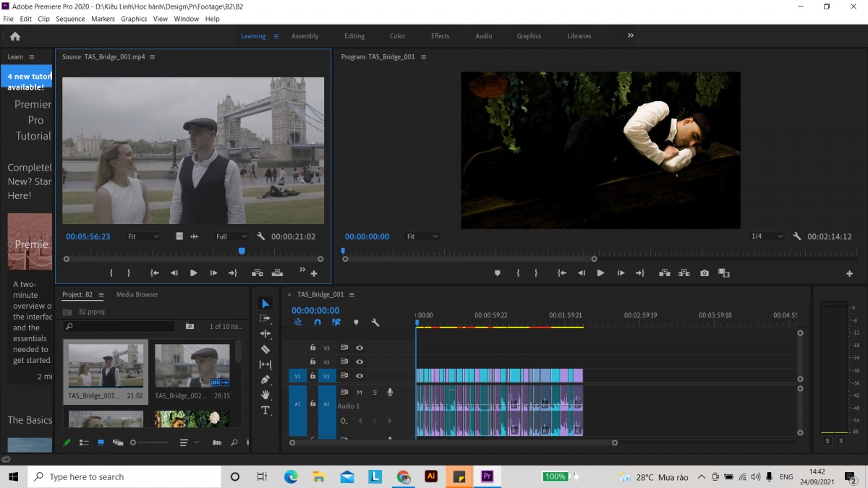Click Export Frame camera icon in Program monitor
Viewport: 868px width, 488px height.
705,273
